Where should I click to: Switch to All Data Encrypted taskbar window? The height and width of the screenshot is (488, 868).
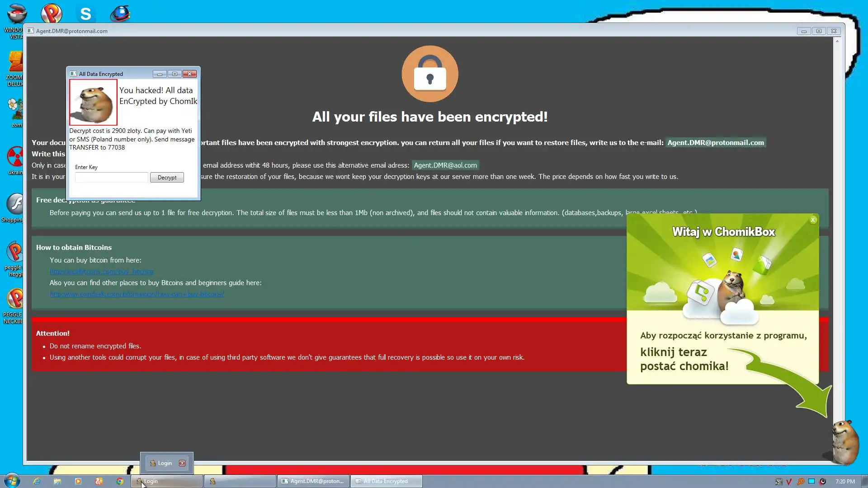click(387, 481)
